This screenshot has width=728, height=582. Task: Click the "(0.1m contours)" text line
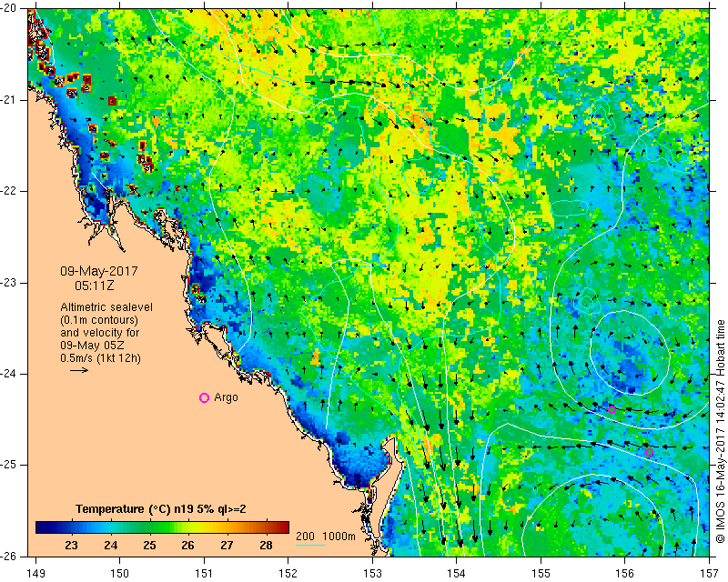pyautogui.click(x=99, y=320)
